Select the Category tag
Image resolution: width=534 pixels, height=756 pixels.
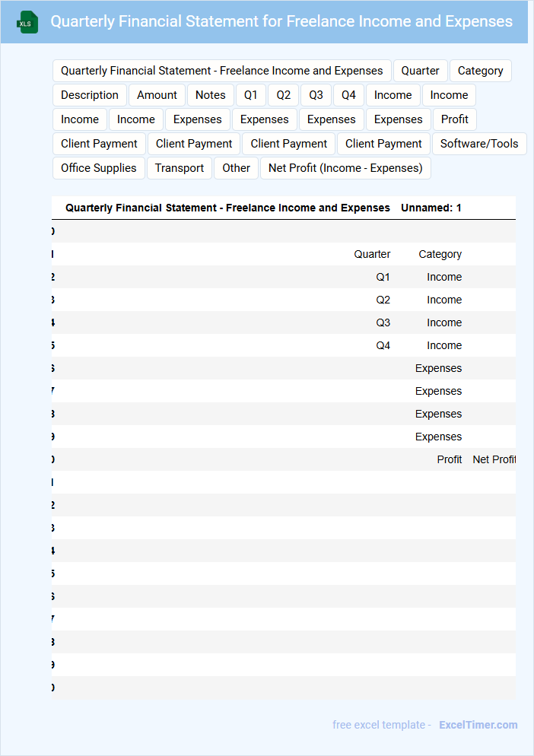(x=480, y=71)
